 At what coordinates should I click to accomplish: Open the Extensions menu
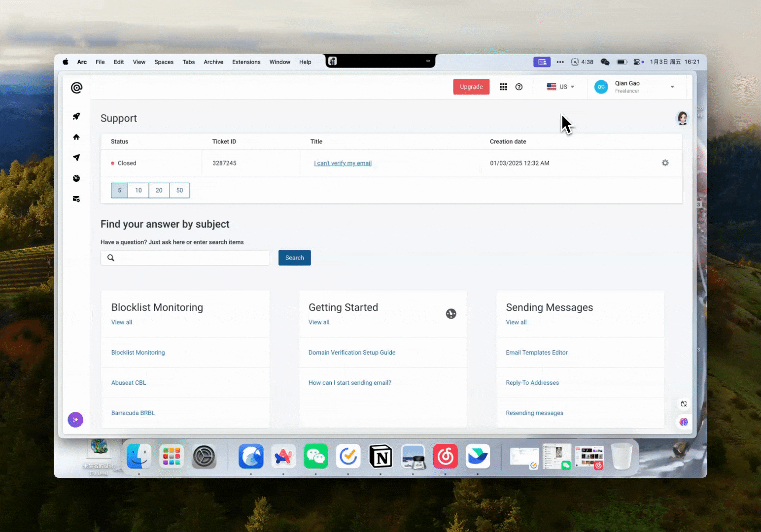click(246, 62)
